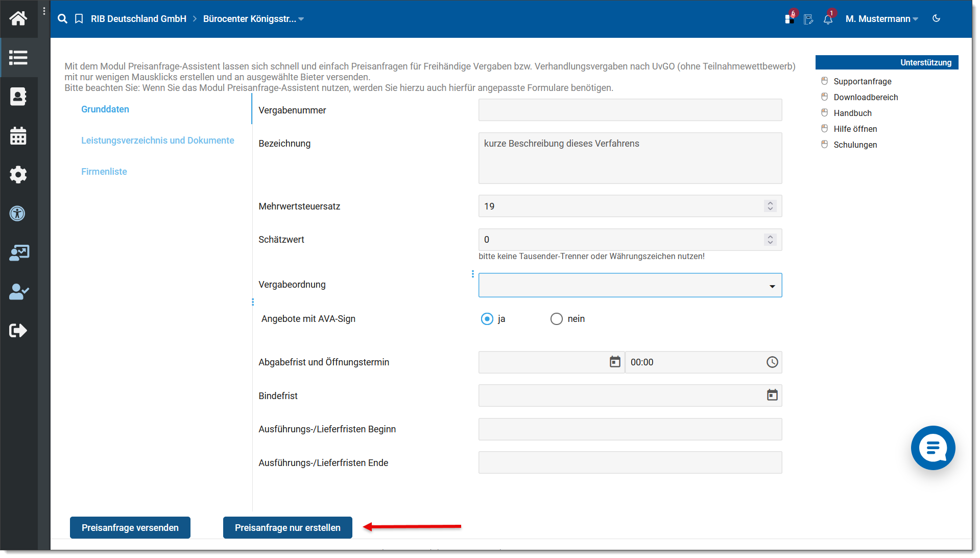This screenshot has width=980, height=558.
Task: Toggle dark mode moon icon
Action: pyautogui.click(x=936, y=18)
